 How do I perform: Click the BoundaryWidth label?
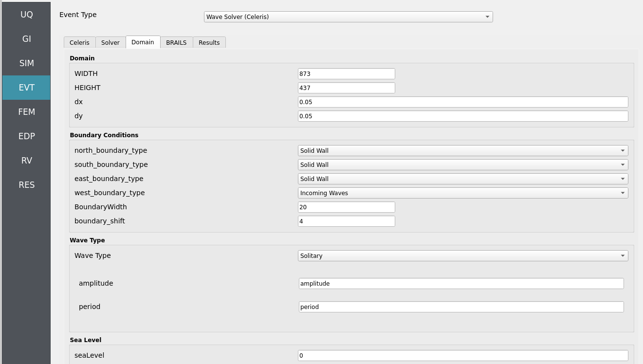tap(100, 207)
